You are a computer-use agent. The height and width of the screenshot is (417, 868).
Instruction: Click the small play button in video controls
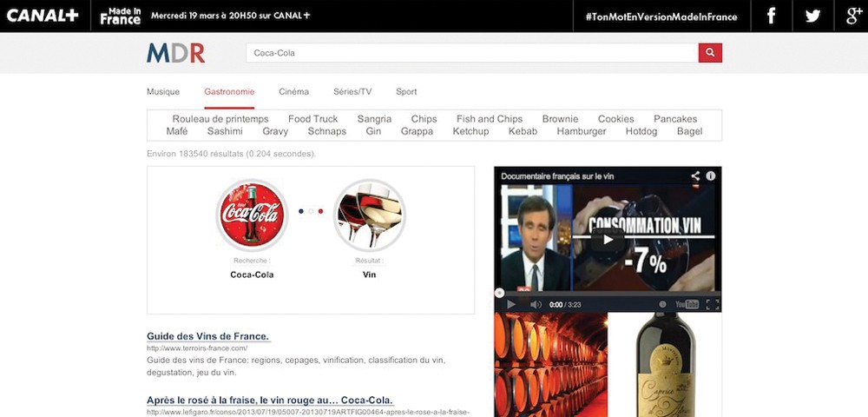(x=511, y=305)
